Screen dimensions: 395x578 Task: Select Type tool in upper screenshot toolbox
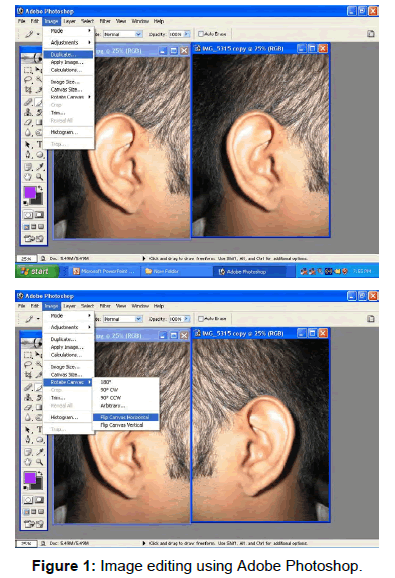(x=39, y=144)
